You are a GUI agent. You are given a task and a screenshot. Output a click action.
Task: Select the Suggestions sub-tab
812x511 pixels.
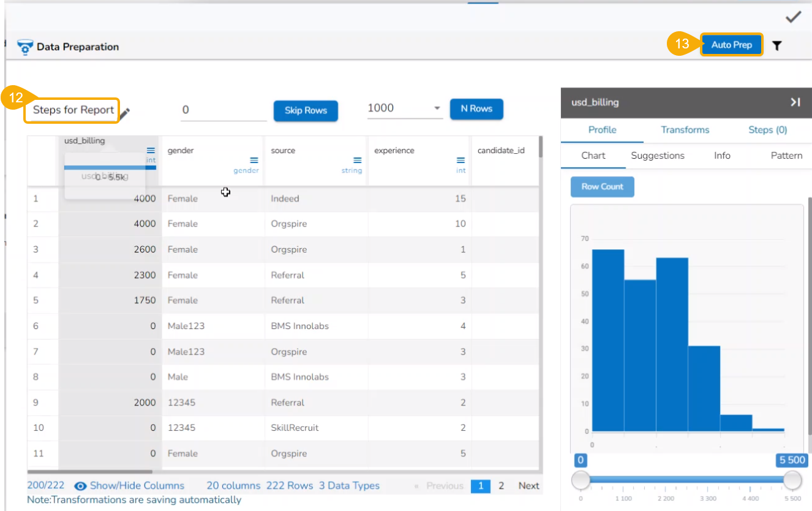(x=657, y=156)
